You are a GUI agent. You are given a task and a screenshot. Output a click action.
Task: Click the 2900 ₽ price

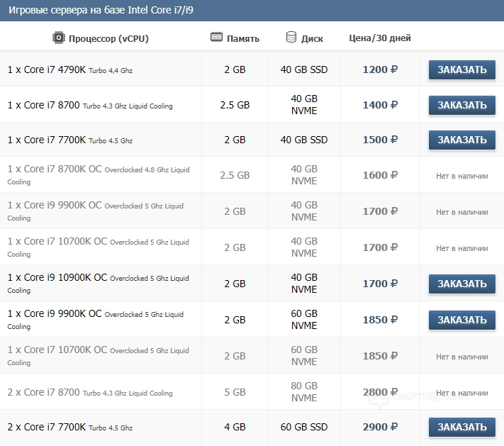tap(380, 427)
